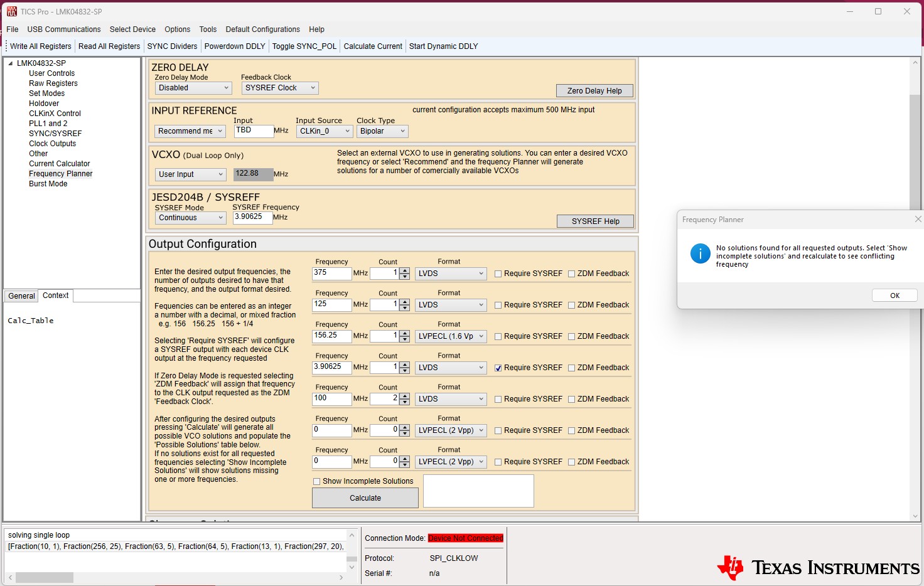Collapse the LMK04832-SP tree node
Image resolution: width=924 pixels, height=586 pixels.
point(11,63)
